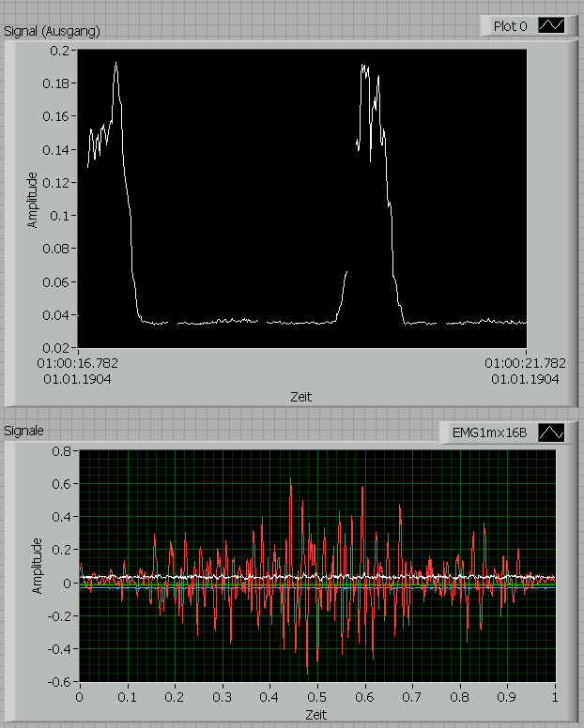Click lower graph Y-axis maximum 0.8
The width and height of the screenshot is (584, 728).
tap(61, 451)
